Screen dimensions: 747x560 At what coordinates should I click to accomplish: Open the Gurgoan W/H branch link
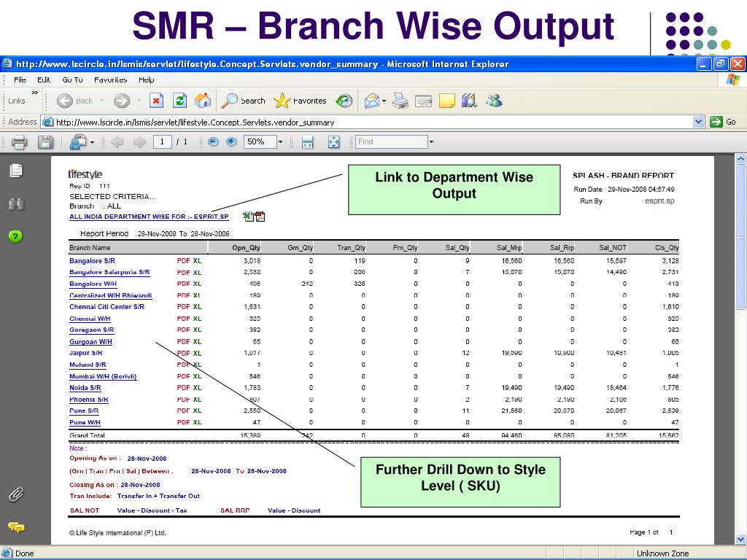coord(90,342)
